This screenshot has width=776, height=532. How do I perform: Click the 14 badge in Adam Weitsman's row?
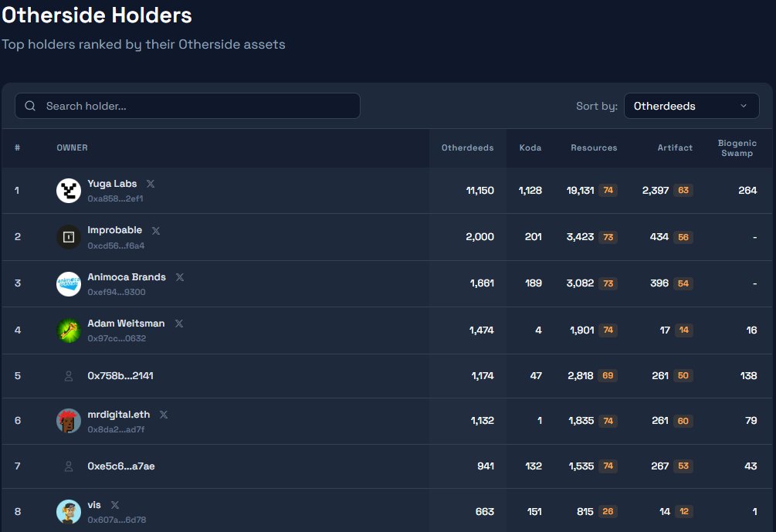[x=683, y=330]
